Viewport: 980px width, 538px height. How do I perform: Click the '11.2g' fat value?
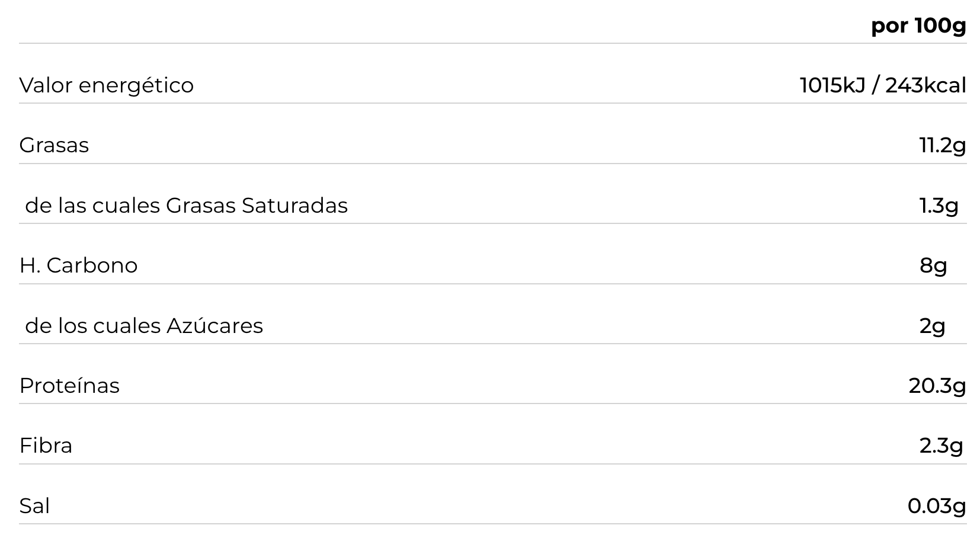coord(942,145)
